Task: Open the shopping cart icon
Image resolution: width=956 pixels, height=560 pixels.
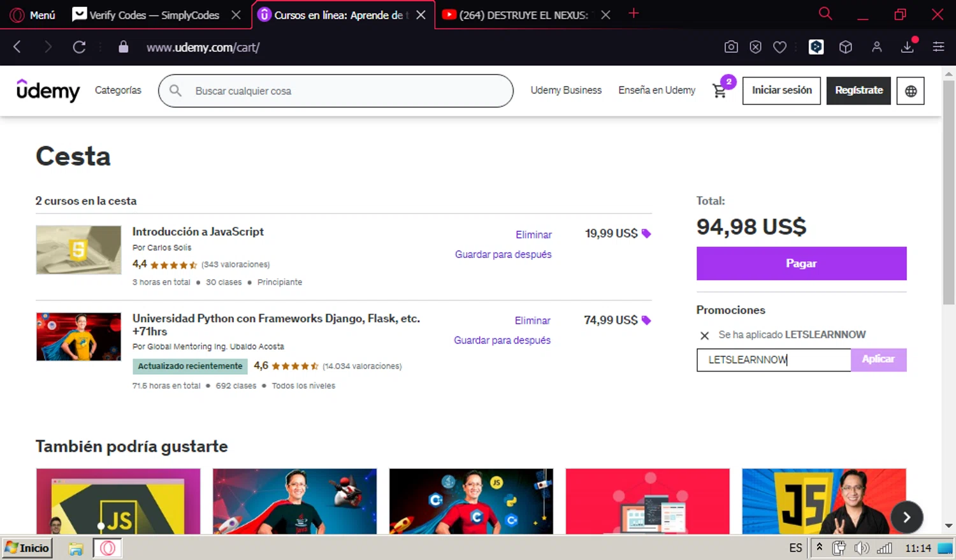Action: (x=720, y=91)
